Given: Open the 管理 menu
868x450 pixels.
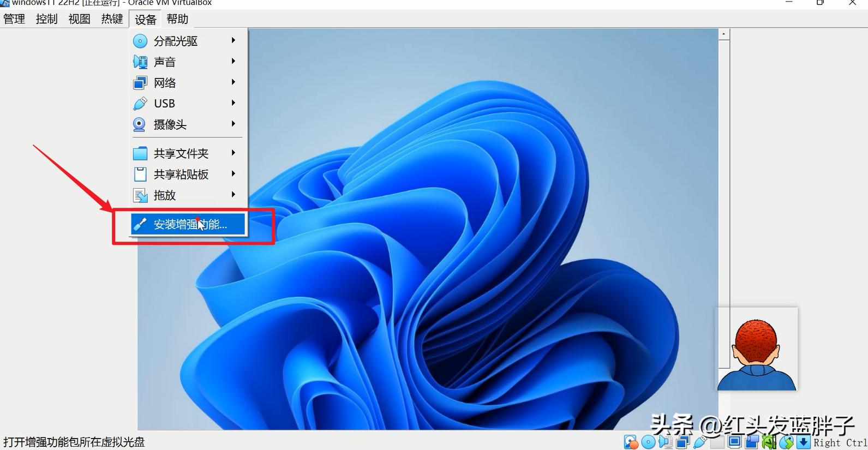Looking at the screenshot, I should coord(14,19).
